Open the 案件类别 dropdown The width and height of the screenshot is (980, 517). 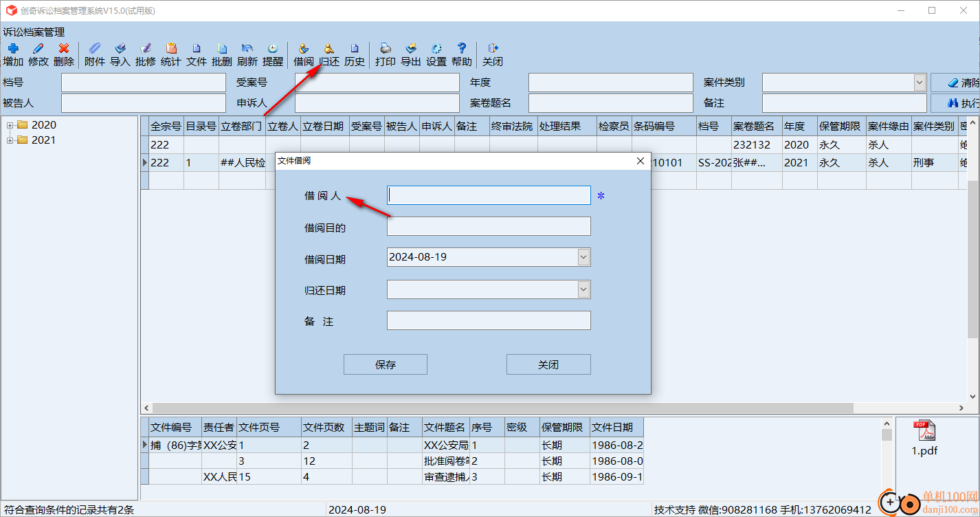(920, 82)
